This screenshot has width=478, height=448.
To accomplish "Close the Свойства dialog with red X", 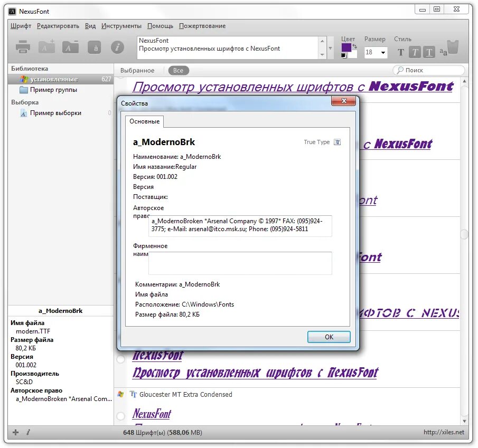I will point(343,101).
